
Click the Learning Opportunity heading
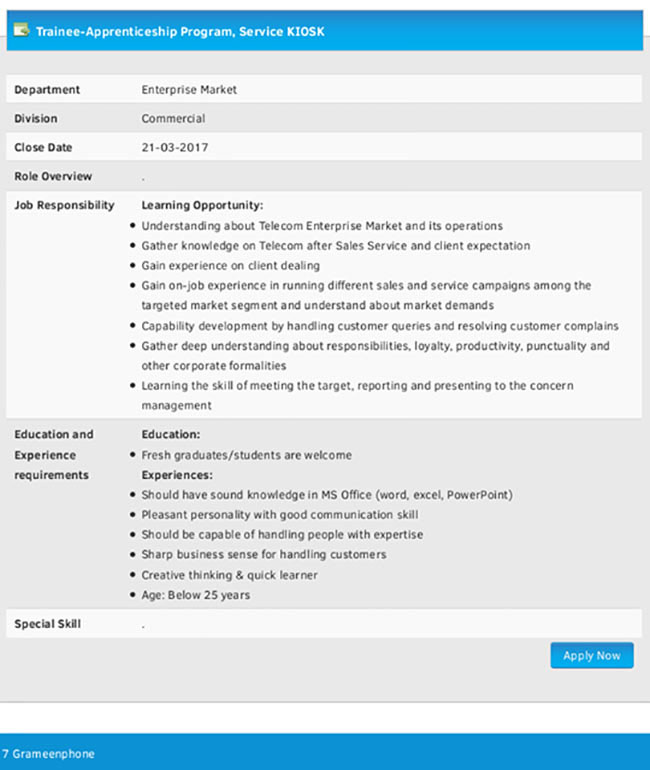(202, 205)
